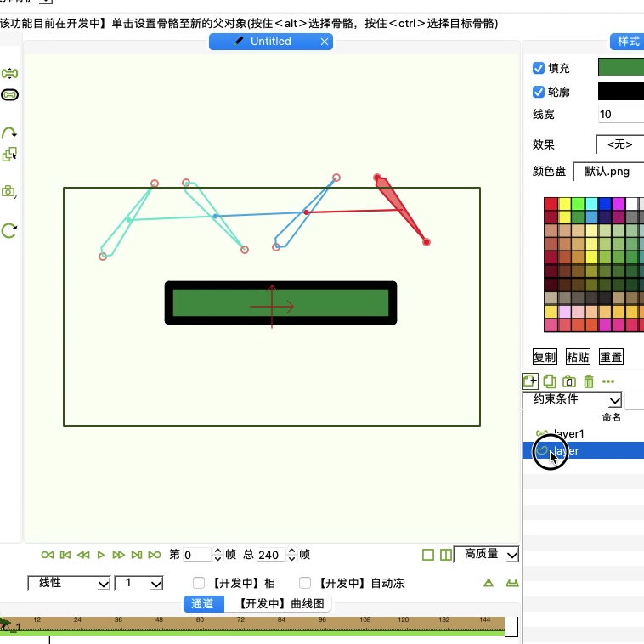Click the camera tool in left toolbar
The height and width of the screenshot is (644, 644).
click(8, 192)
